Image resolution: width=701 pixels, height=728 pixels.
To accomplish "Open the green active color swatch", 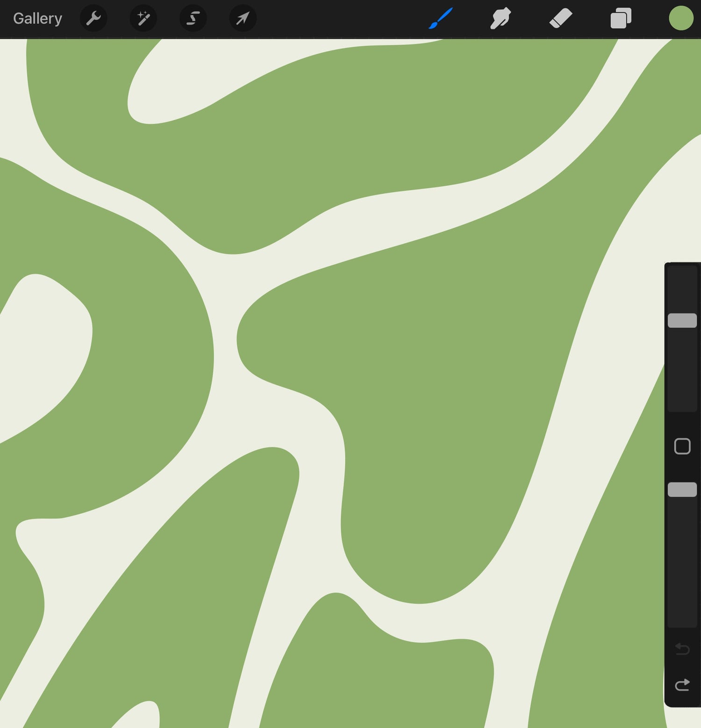I will pyautogui.click(x=681, y=18).
